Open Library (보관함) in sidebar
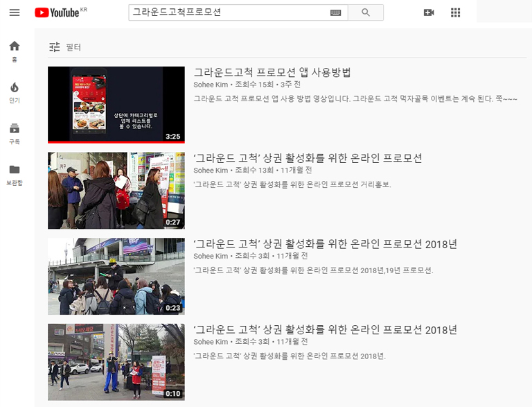 [x=15, y=174]
